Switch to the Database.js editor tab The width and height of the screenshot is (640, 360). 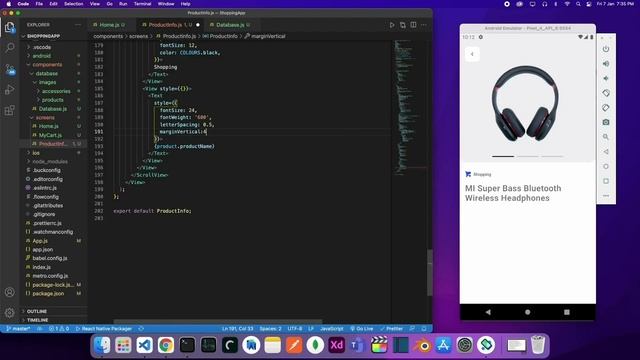click(x=230, y=25)
